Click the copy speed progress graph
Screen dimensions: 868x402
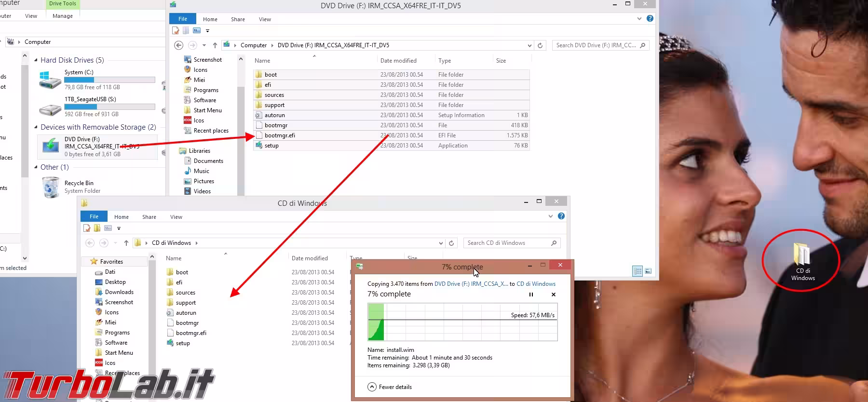tap(462, 322)
